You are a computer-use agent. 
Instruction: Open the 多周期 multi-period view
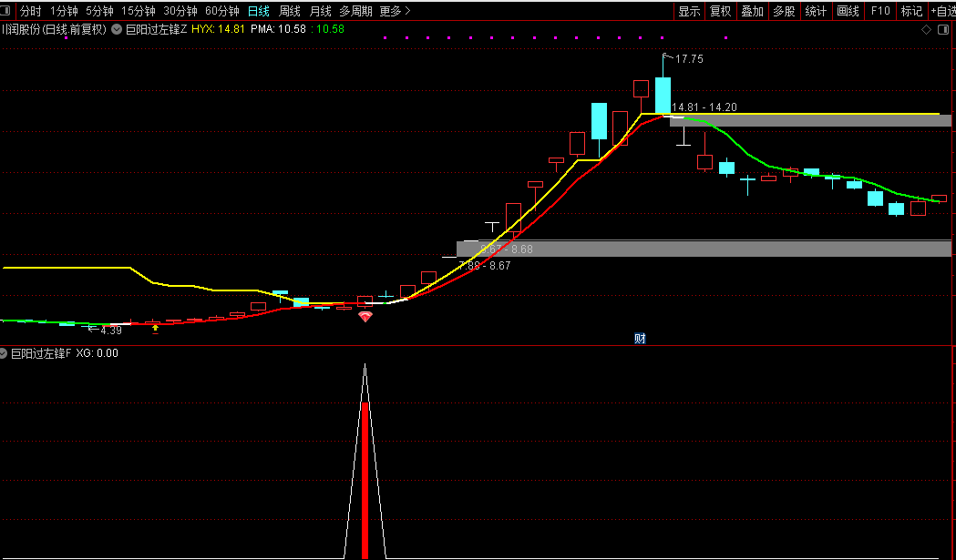tap(356, 11)
